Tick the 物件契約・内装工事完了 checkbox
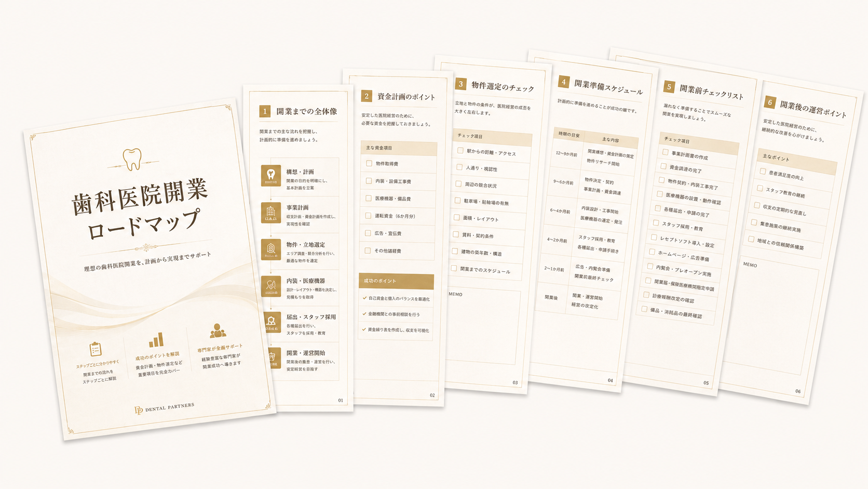Image resolution: width=868 pixels, height=489 pixels. (661, 180)
